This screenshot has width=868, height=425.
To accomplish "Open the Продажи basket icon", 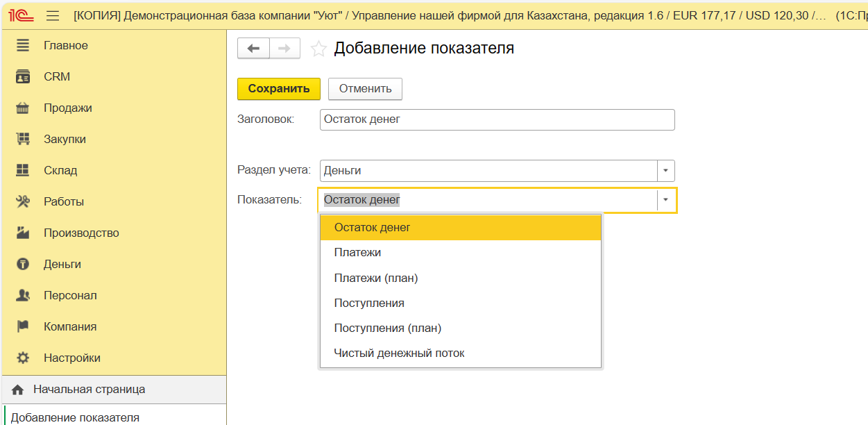I will tap(23, 108).
